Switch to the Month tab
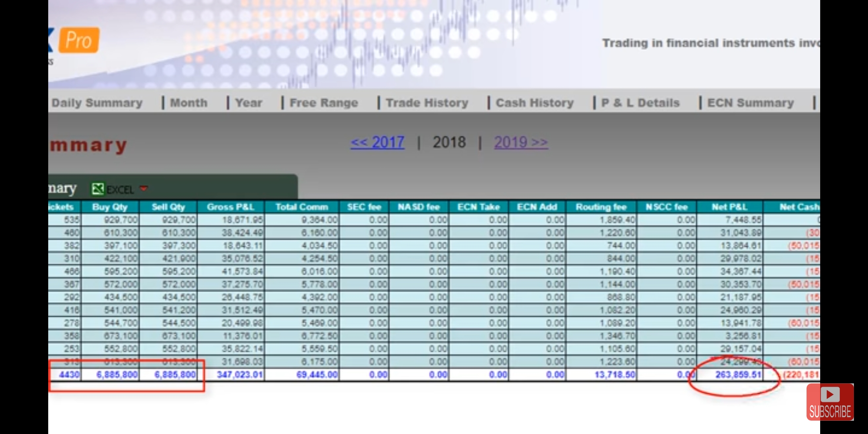 coord(188,103)
